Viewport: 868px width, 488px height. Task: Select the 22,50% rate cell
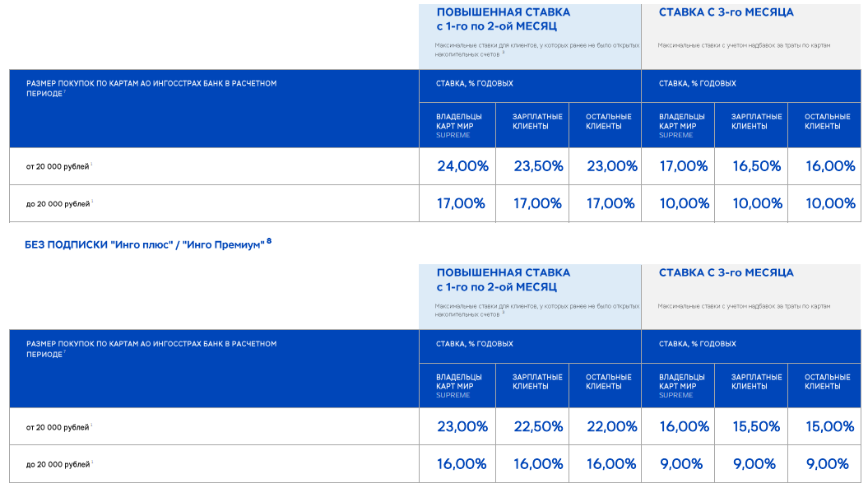coord(538,426)
